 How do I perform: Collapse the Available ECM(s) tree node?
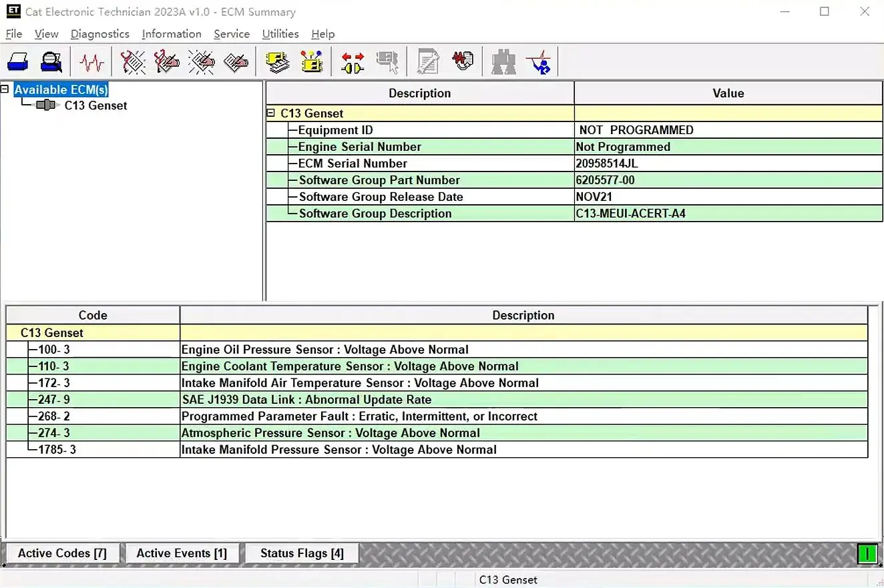pos(5,89)
